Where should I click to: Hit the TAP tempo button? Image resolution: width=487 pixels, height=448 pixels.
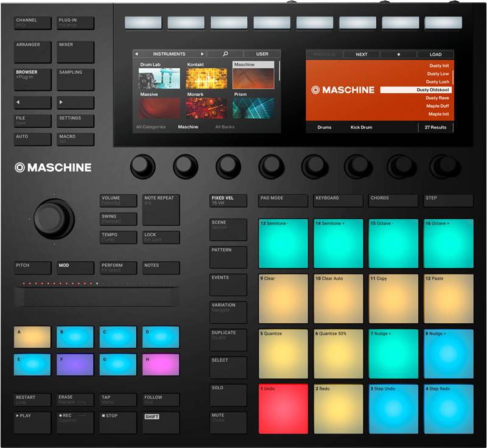(x=118, y=399)
